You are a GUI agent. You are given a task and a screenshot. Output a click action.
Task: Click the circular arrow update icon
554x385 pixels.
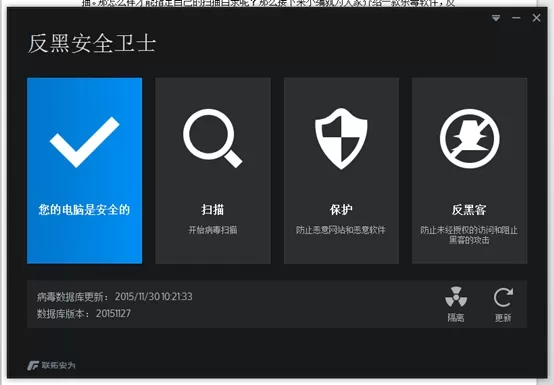503,297
